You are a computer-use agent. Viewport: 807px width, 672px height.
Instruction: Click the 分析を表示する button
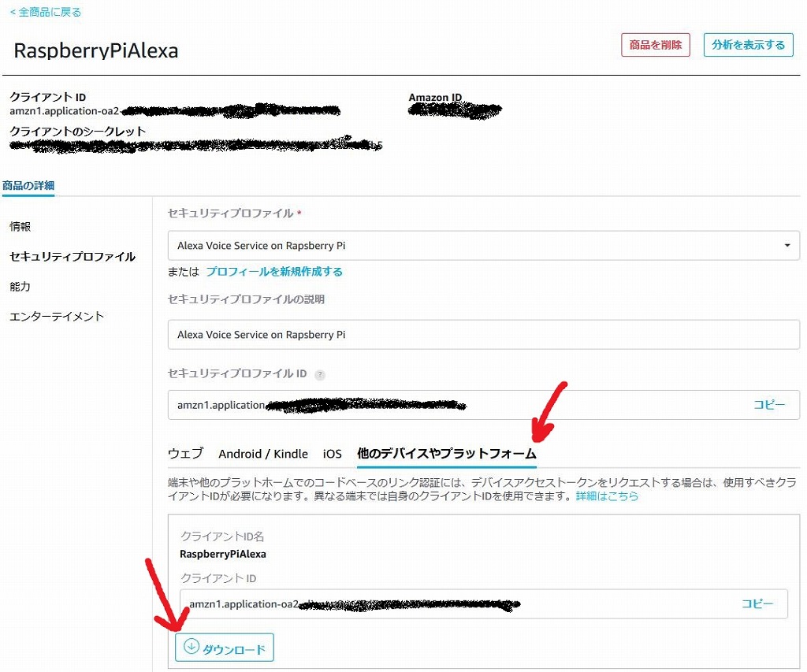749,45
